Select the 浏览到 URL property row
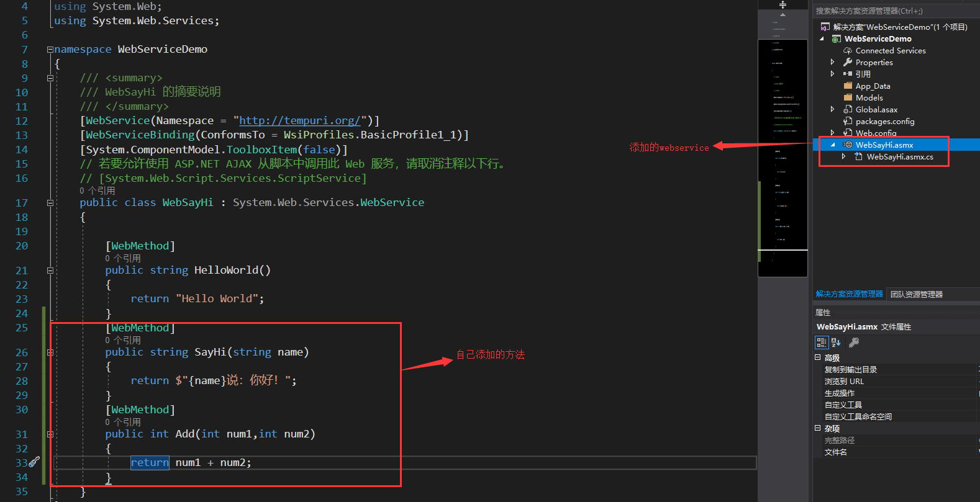 click(x=897, y=381)
